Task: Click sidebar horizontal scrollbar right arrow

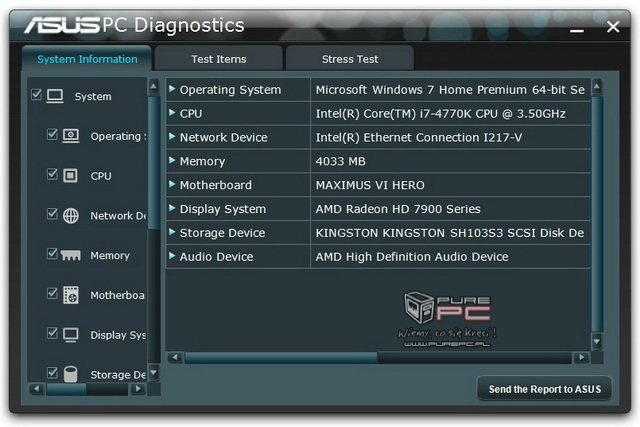Action: pos(138,389)
